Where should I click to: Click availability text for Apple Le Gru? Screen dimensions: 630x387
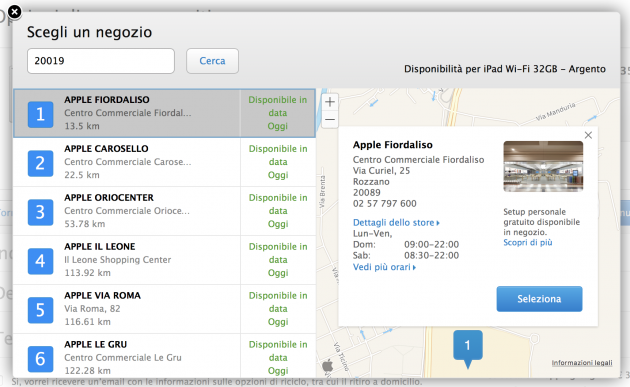(278, 358)
